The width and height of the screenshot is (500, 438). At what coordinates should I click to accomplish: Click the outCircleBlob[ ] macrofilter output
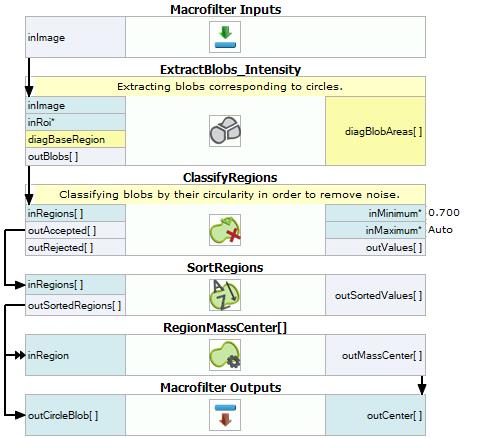coord(75,415)
